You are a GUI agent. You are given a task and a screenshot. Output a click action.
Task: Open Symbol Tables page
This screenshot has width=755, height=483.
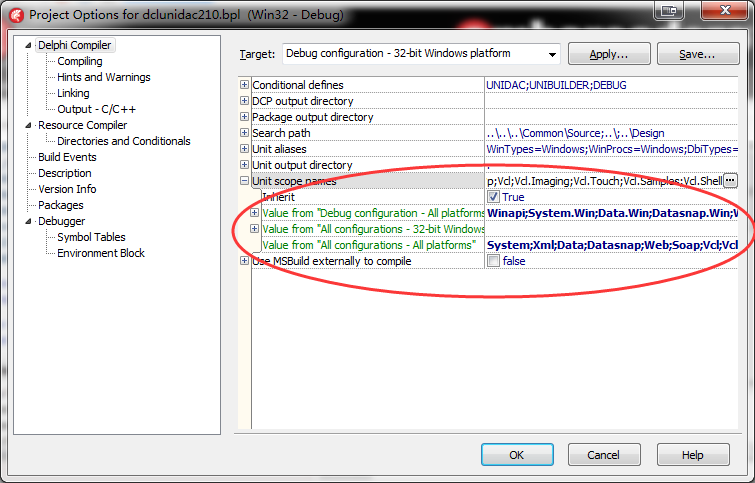click(91, 236)
